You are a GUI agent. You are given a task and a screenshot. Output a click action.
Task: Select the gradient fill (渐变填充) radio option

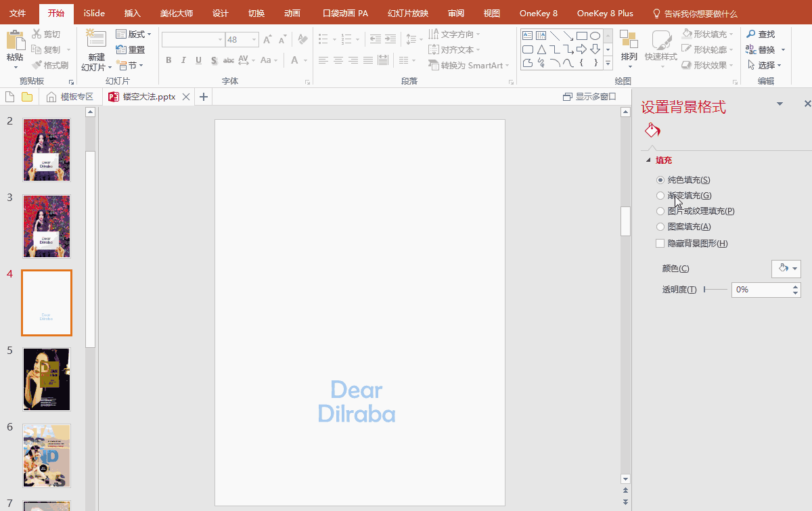pyautogui.click(x=660, y=196)
